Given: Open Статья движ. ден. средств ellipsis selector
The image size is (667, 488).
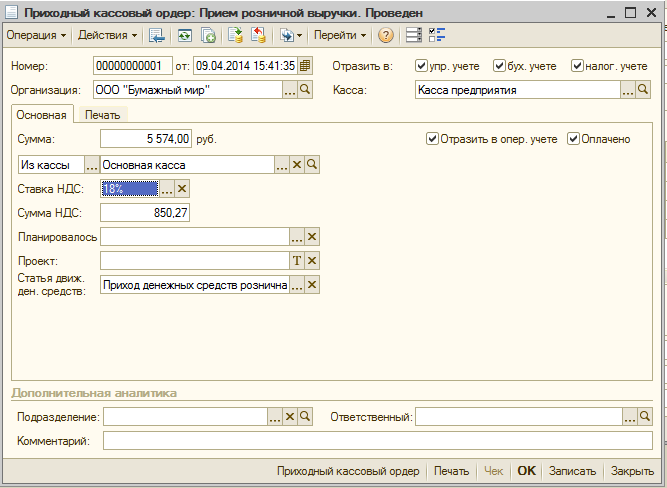Looking at the screenshot, I should coord(297,285).
